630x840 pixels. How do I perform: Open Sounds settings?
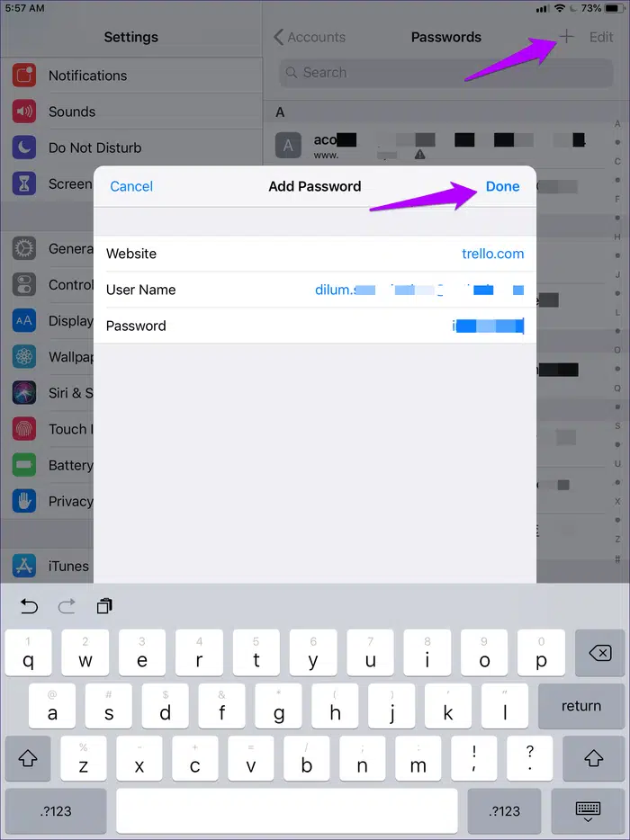click(72, 112)
